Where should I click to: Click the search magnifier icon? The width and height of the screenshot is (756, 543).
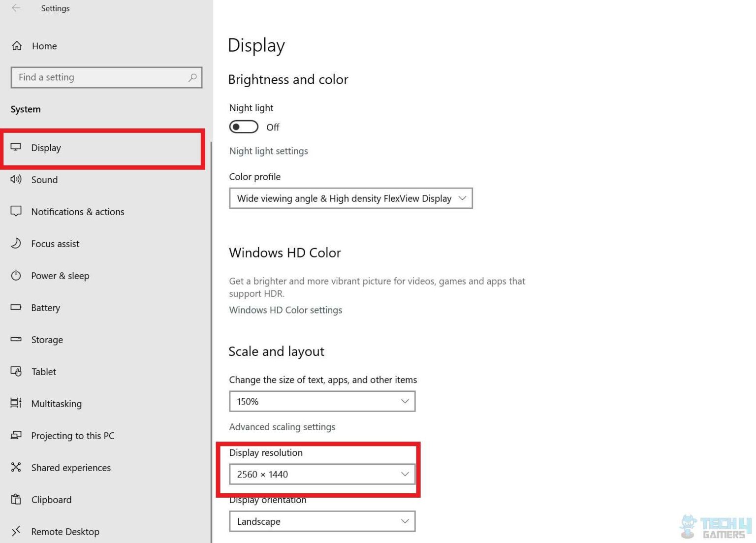pos(192,77)
